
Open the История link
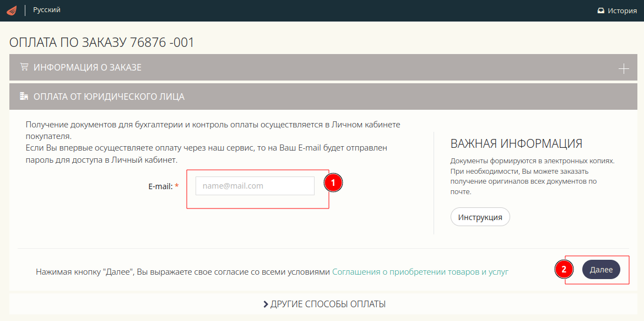[622, 10]
